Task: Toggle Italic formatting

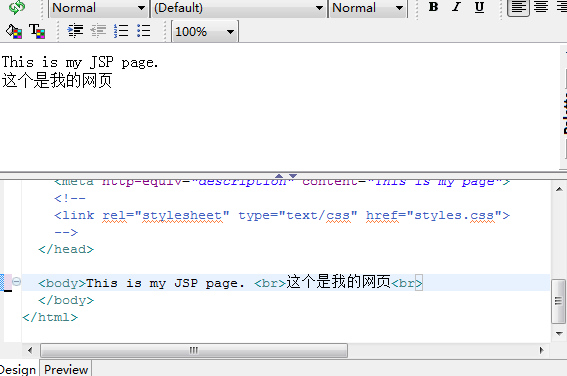Action: [456, 7]
